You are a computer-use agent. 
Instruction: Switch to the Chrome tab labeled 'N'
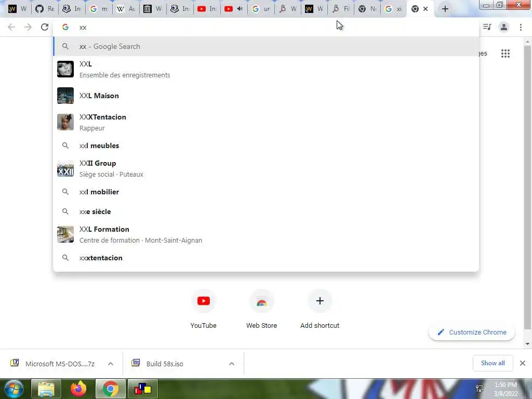click(x=367, y=9)
